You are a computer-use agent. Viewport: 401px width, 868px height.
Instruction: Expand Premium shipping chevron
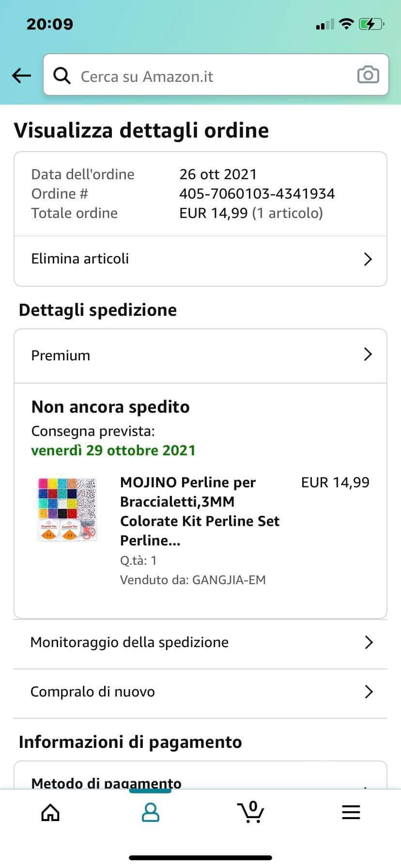368,355
